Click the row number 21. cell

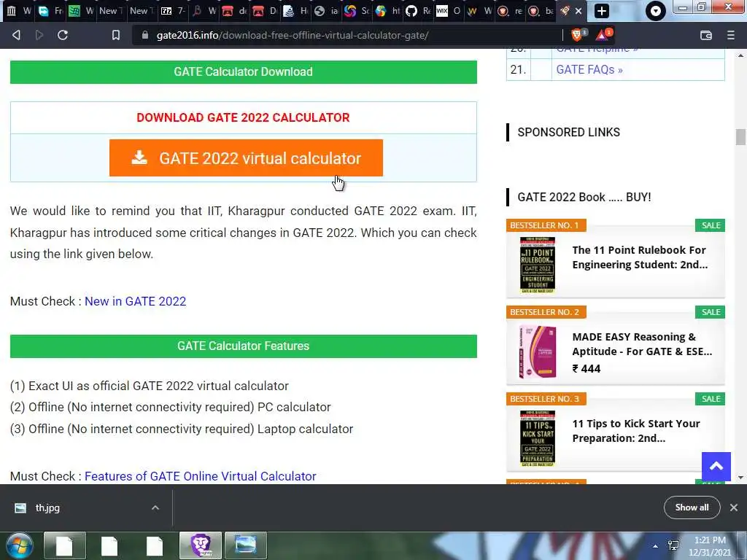(x=519, y=69)
